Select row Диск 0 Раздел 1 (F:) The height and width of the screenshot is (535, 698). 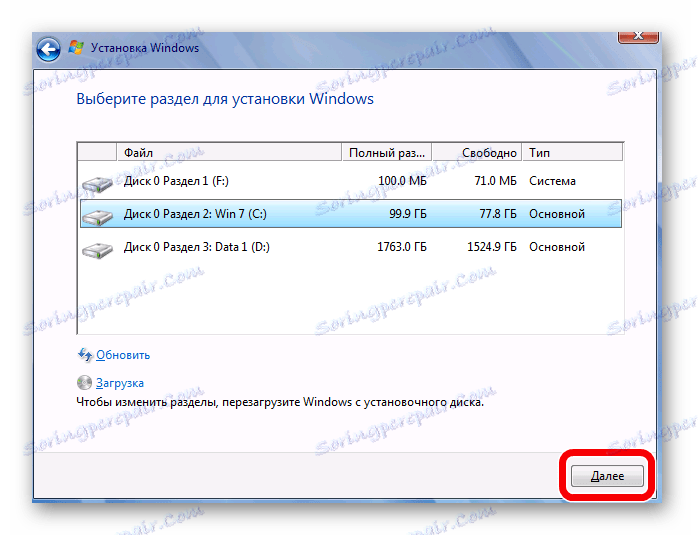click(x=351, y=181)
